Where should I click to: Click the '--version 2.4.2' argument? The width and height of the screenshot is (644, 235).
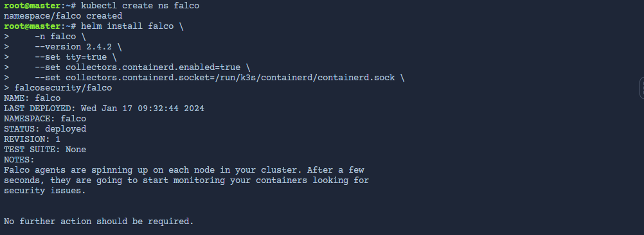[73, 47]
